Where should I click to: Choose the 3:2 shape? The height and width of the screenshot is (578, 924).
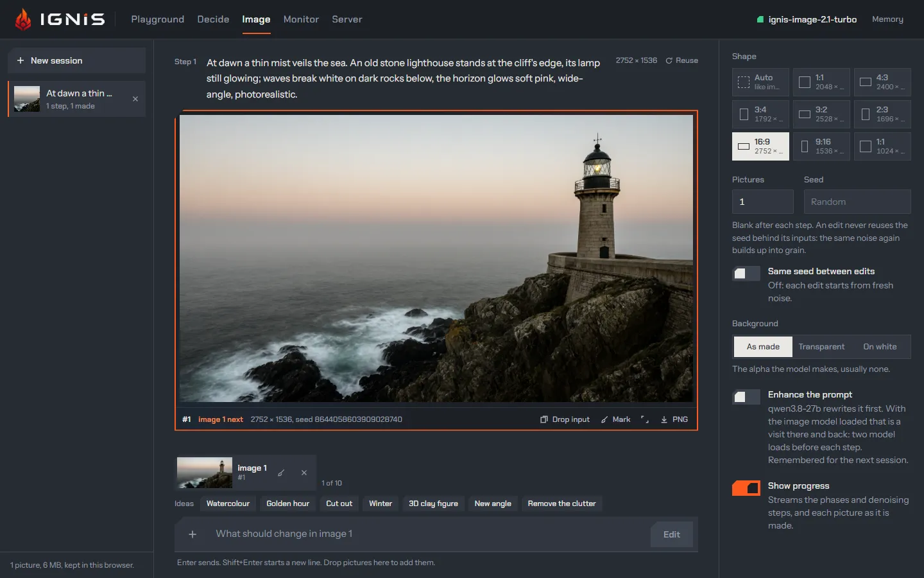(x=821, y=114)
